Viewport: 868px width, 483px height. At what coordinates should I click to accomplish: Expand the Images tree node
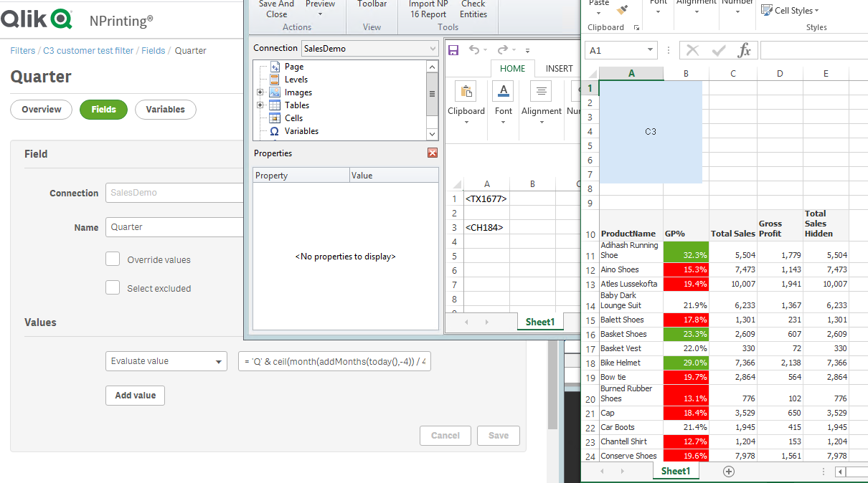point(260,92)
